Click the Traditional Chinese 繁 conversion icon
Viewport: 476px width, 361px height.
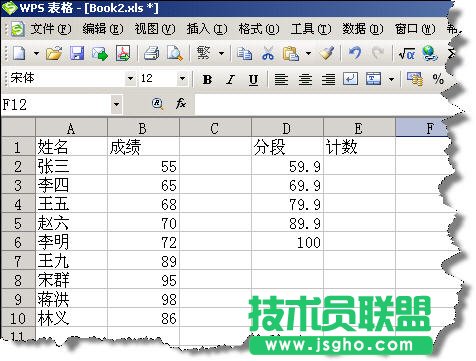(x=204, y=53)
